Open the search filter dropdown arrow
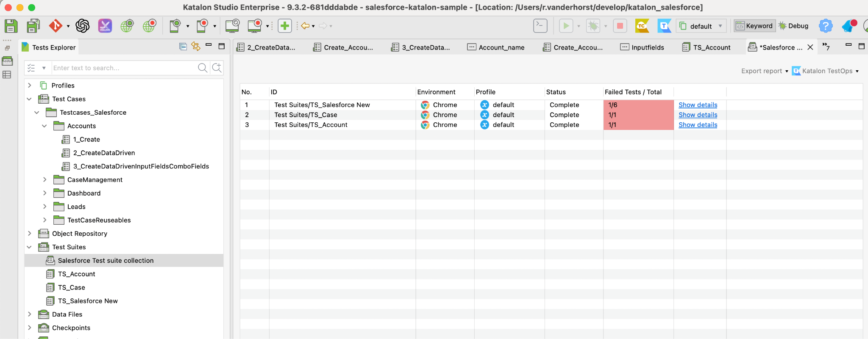Viewport: 868px width, 339px height. pyautogui.click(x=44, y=68)
